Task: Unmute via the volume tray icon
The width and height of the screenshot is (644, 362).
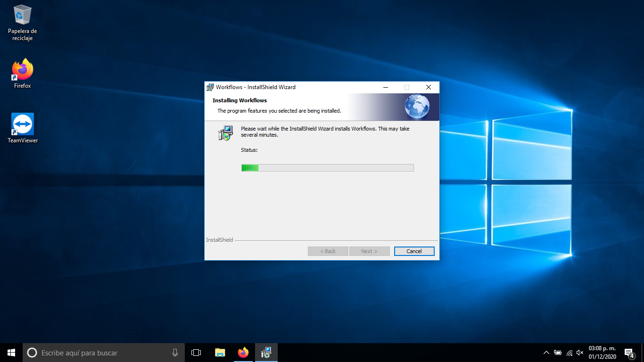Action: 580,353
